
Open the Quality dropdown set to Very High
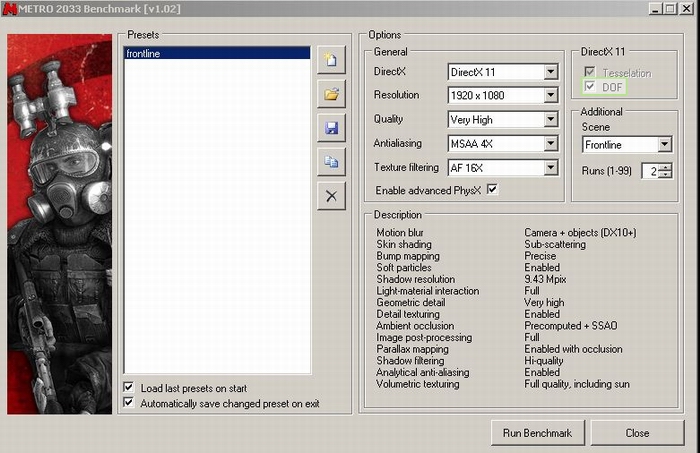pos(550,120)
